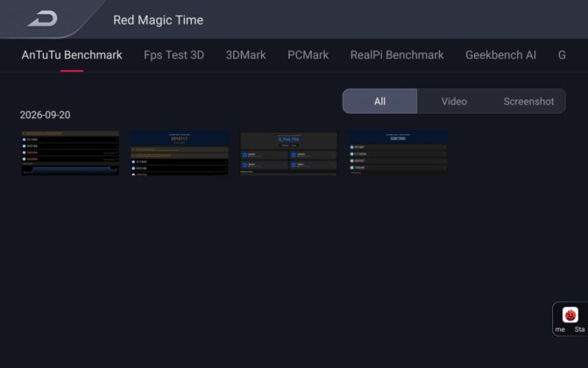588x368 pixels.
Task: Filter by Screenshot only
Action: [528, 102]
